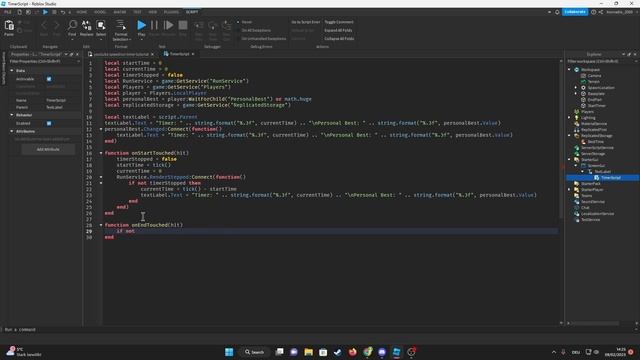Click the share icon beside help
This screenshot has width=640, height=360.
(x=601, y=12)
